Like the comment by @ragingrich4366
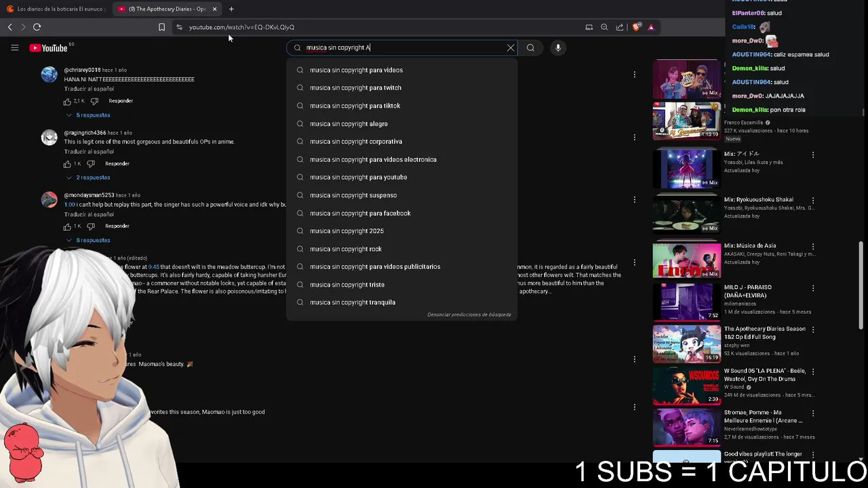This screenshot has width=868, height=488. tap(68, 163)
